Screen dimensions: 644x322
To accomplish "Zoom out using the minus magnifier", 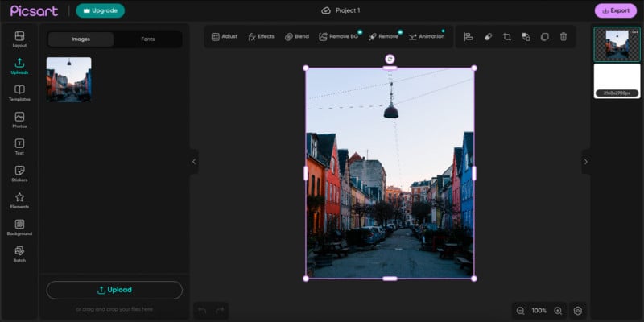I will pyautogui.click(x=520, y=311).
